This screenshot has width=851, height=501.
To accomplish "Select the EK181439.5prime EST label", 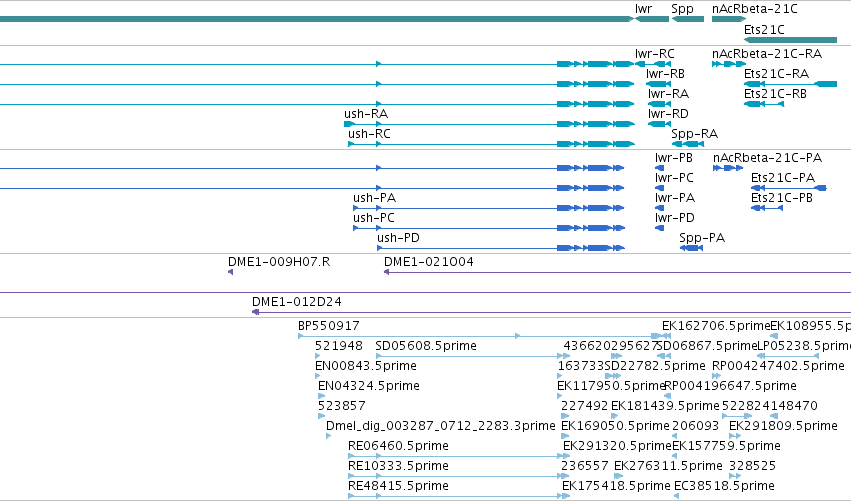I will click(665, 407).
